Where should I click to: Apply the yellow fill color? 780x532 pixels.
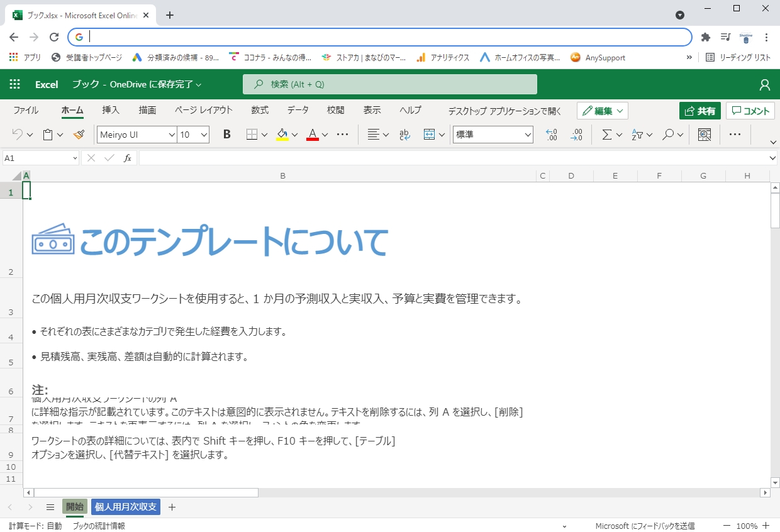coord(282,135)
